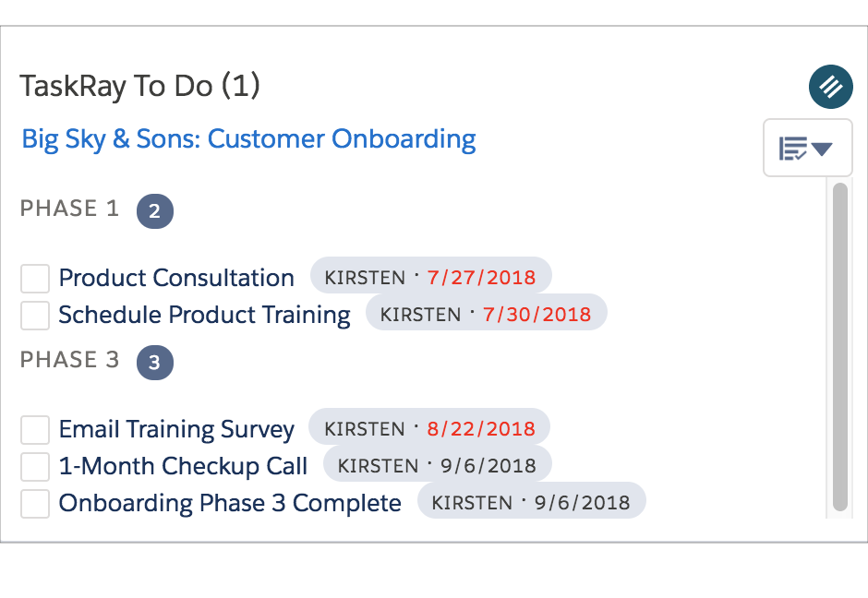
Task: Click the Phase 3 task count badge
Action: 154,362
